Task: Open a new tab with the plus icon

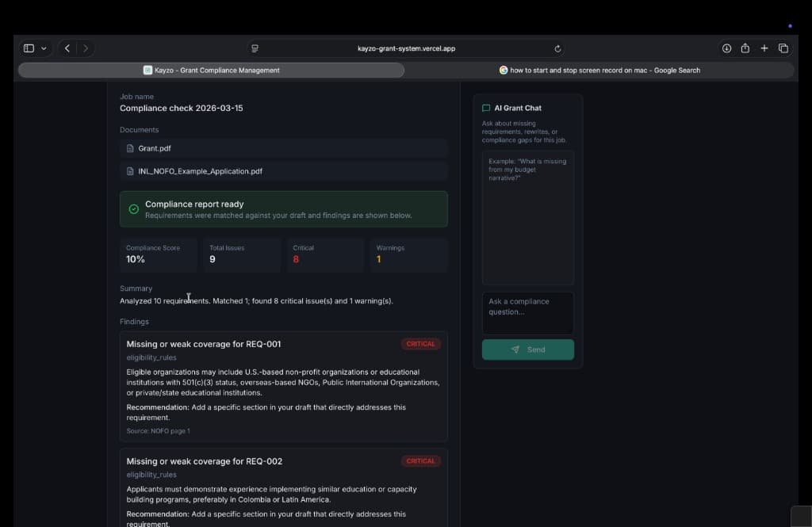Action: [764, 48]
